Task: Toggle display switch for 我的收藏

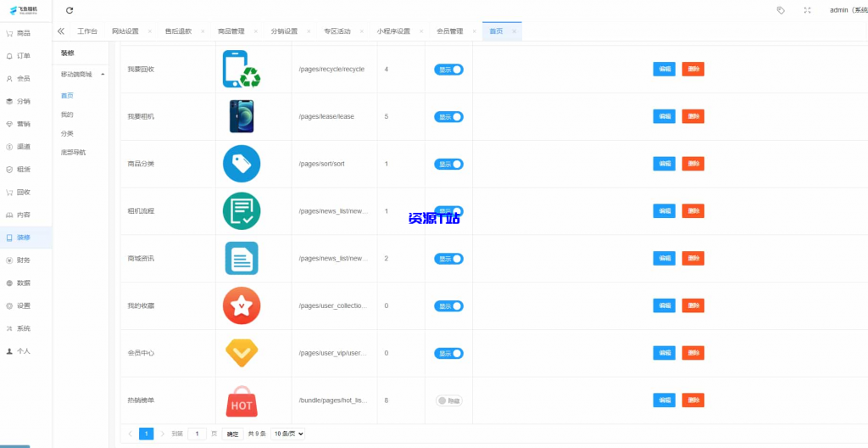Action: point(448,305)
